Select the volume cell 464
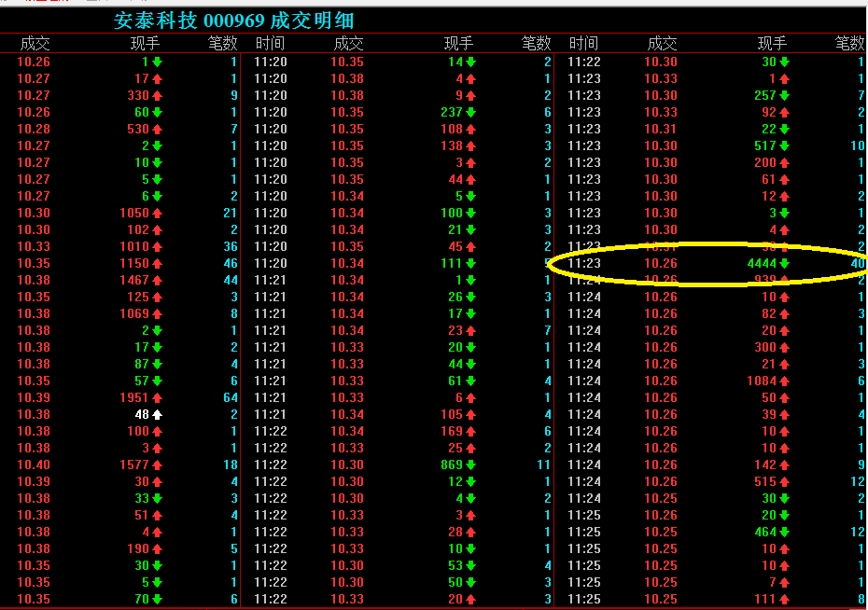The height and width of the screenshot is (610, 868). 765,532
